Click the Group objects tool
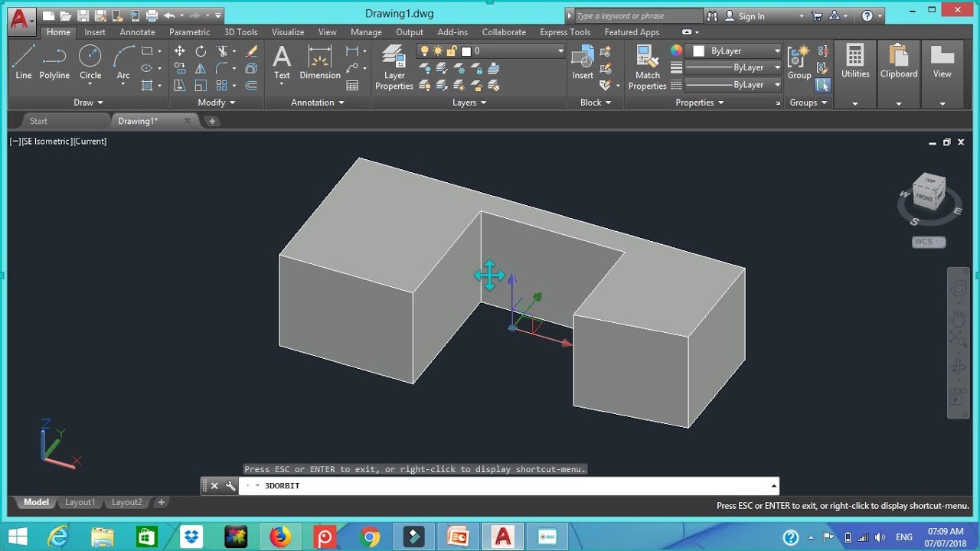The image size is (980, 551). pyautogui.click(x=799, y=61)
